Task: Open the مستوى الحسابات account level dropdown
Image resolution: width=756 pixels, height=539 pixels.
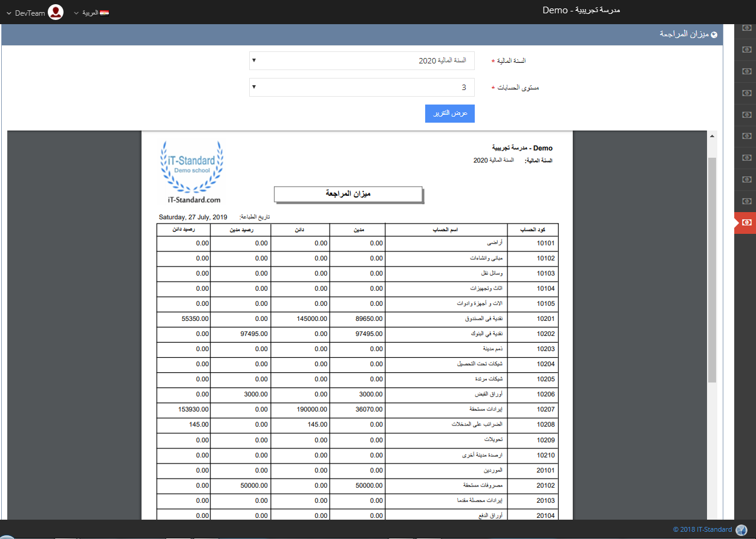Action: pyautogui.click(x=362, y=88)
